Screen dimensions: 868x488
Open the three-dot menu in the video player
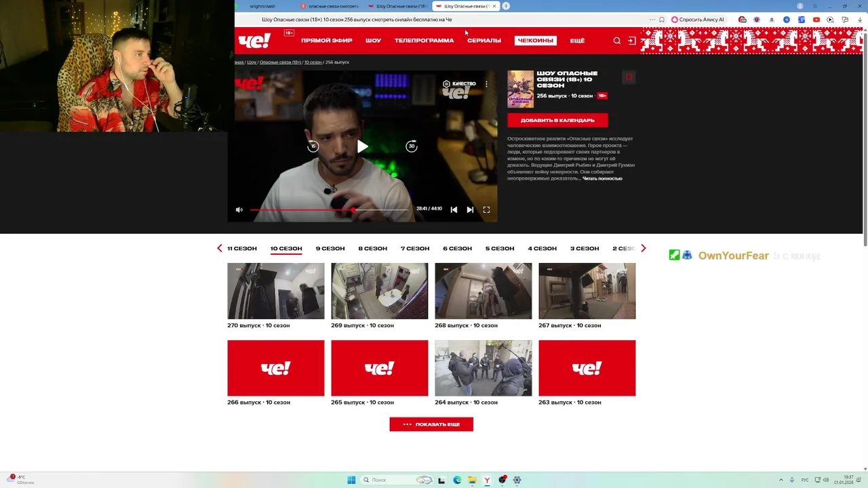[486, 84]
